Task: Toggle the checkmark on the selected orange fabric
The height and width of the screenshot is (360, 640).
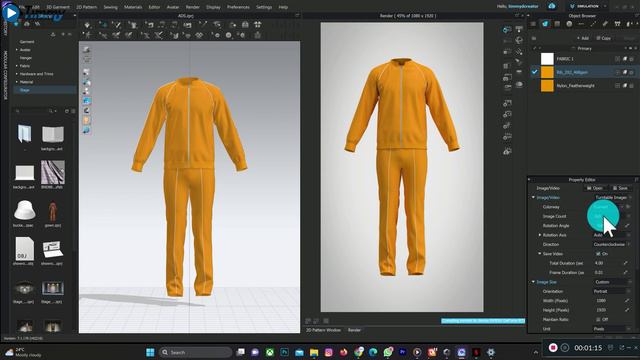Action: (534, 72)
